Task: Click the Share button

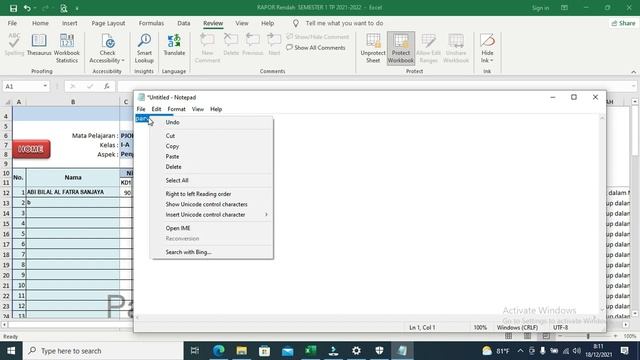Action: (x=623, y=23)
